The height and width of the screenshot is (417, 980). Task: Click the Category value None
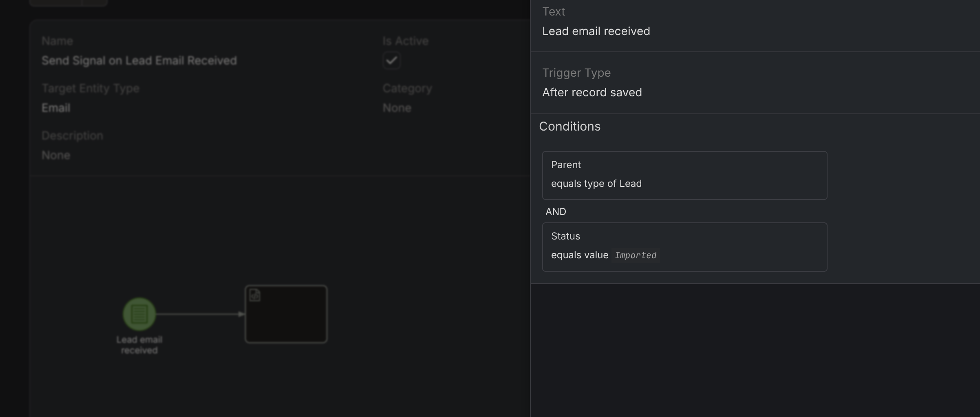coord(397,108)
